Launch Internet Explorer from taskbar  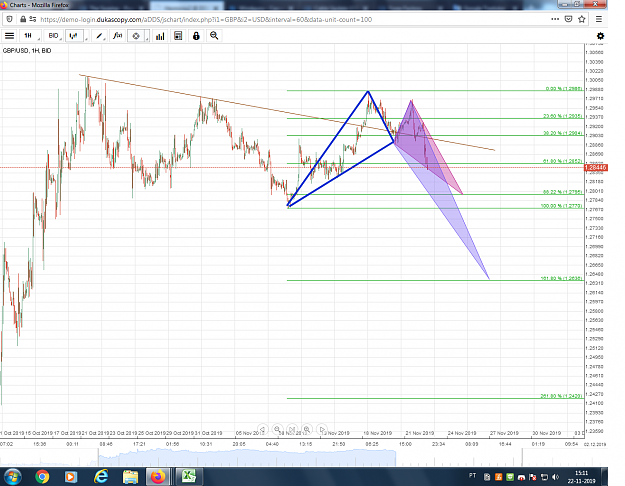point(100,477)
